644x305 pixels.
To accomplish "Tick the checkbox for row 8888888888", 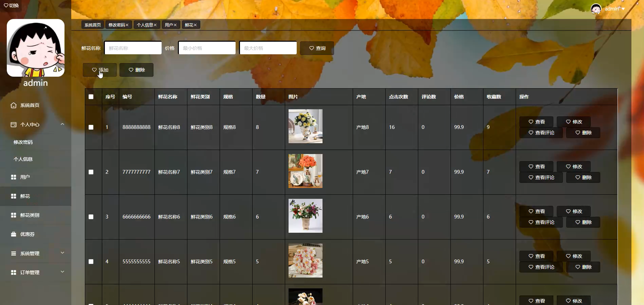I will coord(91,127).
